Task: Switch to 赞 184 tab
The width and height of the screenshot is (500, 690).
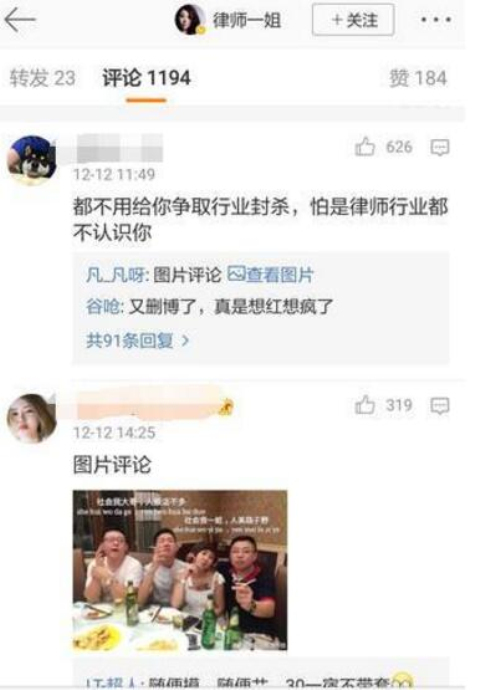Action: (418, 78)
